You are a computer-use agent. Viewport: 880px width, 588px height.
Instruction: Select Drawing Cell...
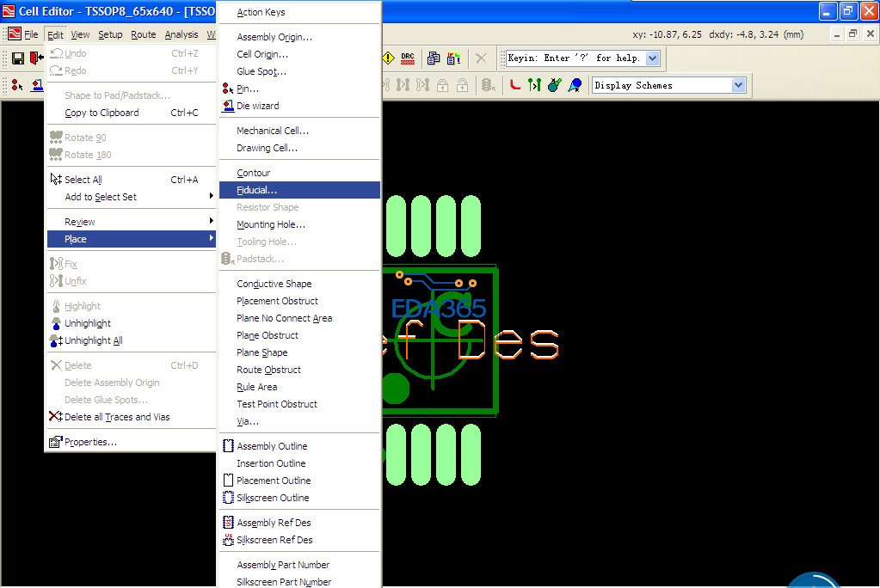[x=299, y=148]
